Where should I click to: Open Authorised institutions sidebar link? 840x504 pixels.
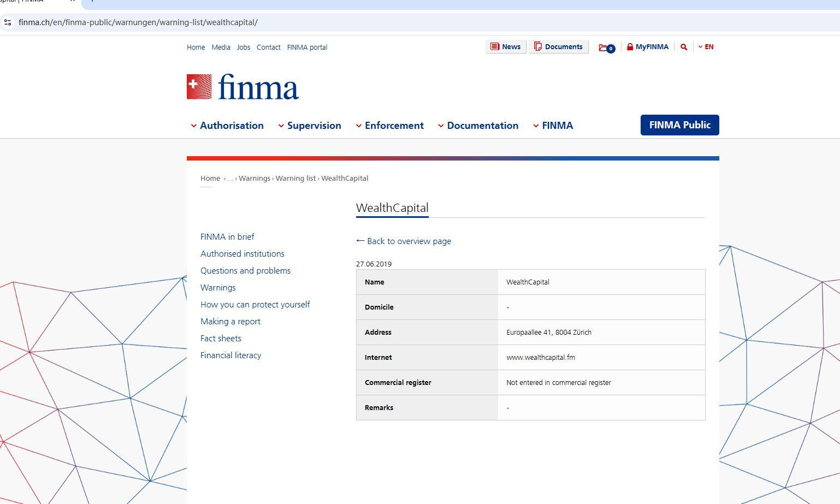coord(242,254)
